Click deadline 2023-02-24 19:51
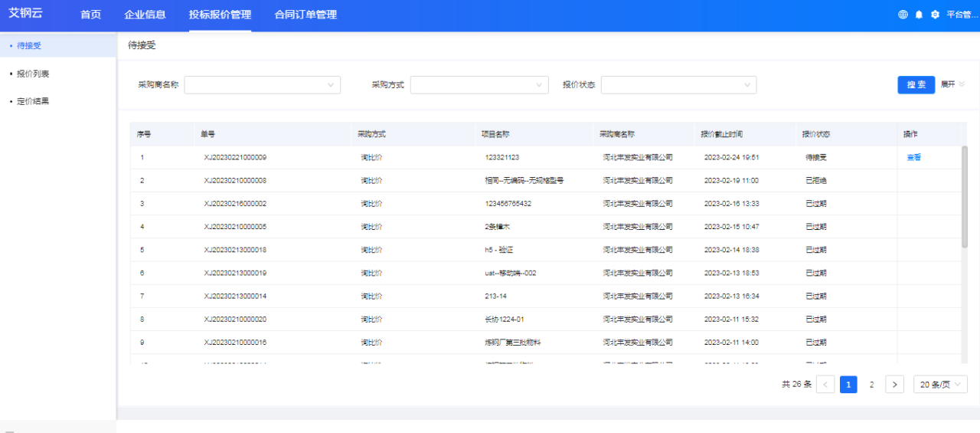 click(x=731, y=157)
